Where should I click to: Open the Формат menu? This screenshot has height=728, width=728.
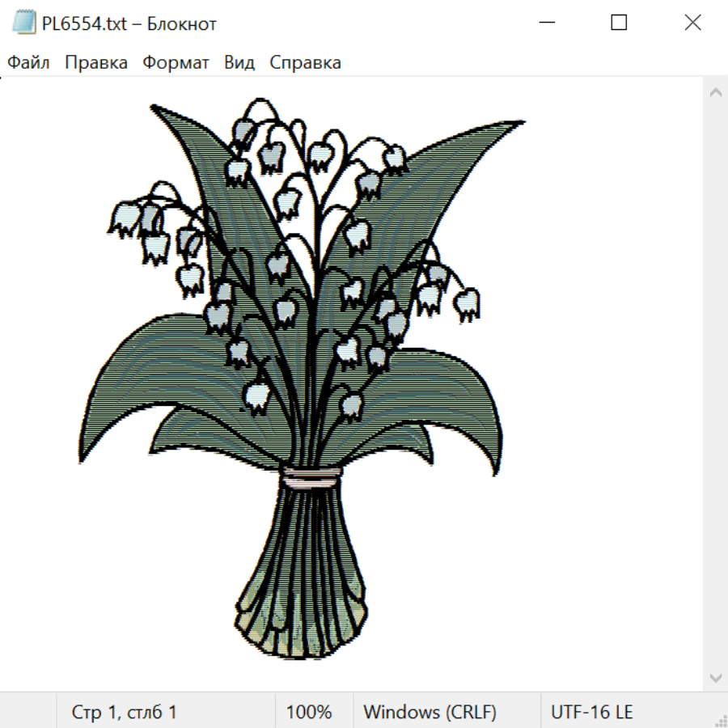pyautogui.click(x=176, y=63)
